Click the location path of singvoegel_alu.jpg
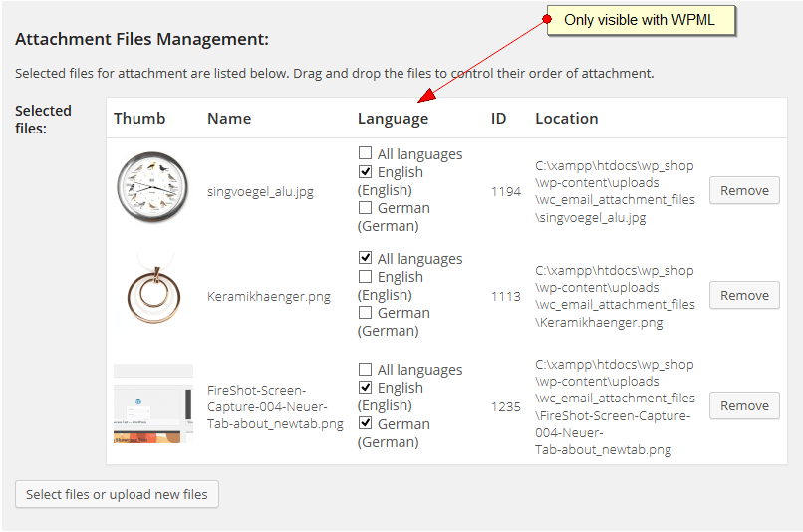Image resolution: width=803 pixels, height=532 pixels. coord(615,191)
